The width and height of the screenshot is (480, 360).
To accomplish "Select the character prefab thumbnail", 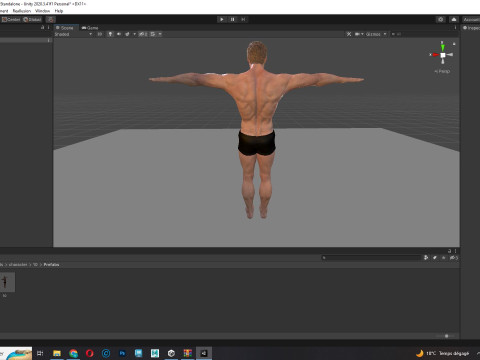I will pos(7,282).
